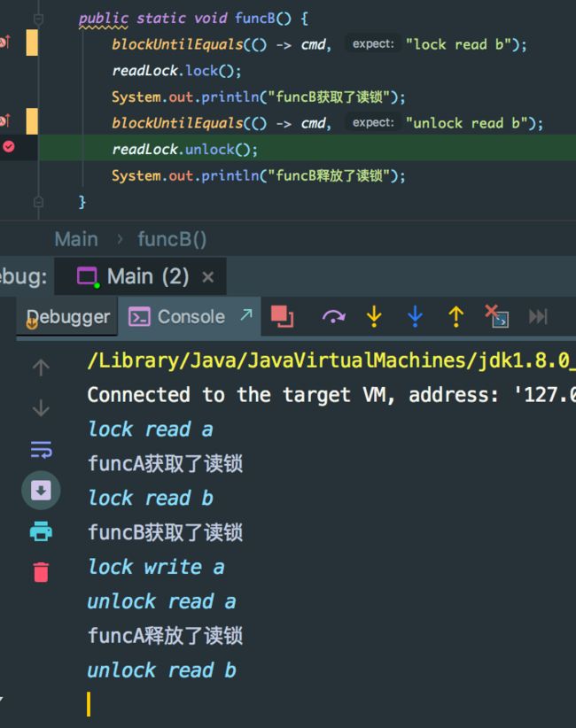
Task: Click "Connected to the target VM" line
Action: point(331,395)
